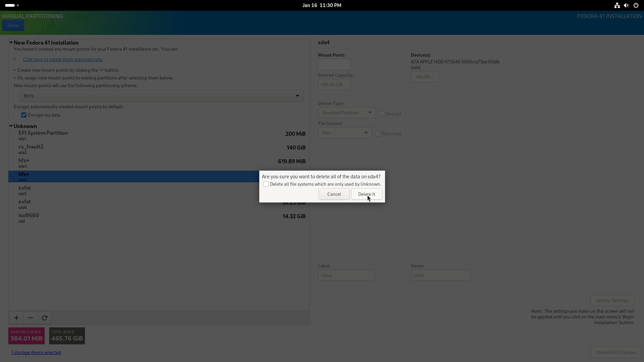Screen dimensions: 644x362
Task: Click the 14.32 GiB size value
Action: click(x=294, y=216)
